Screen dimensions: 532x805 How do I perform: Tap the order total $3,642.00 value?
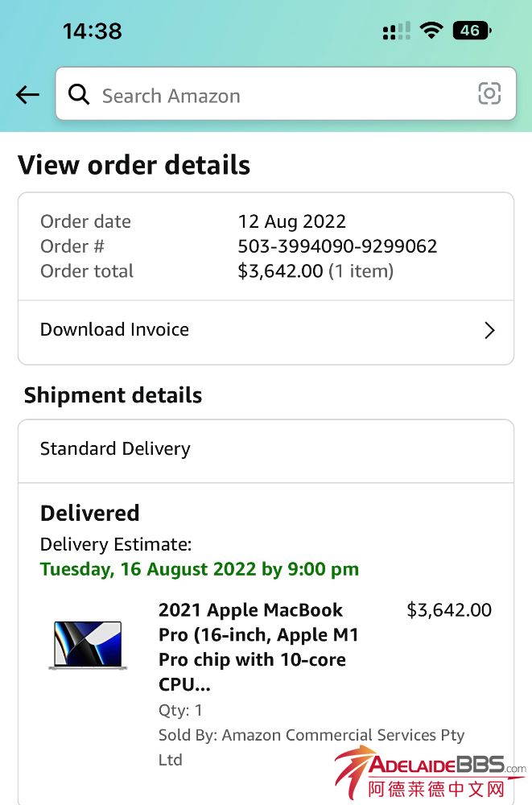click(280, 271)
